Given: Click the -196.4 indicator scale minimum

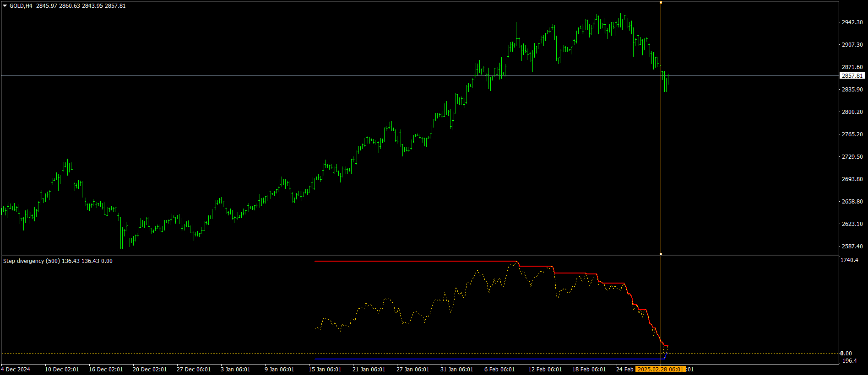Looking at the screenshot, I should [849, 361].
